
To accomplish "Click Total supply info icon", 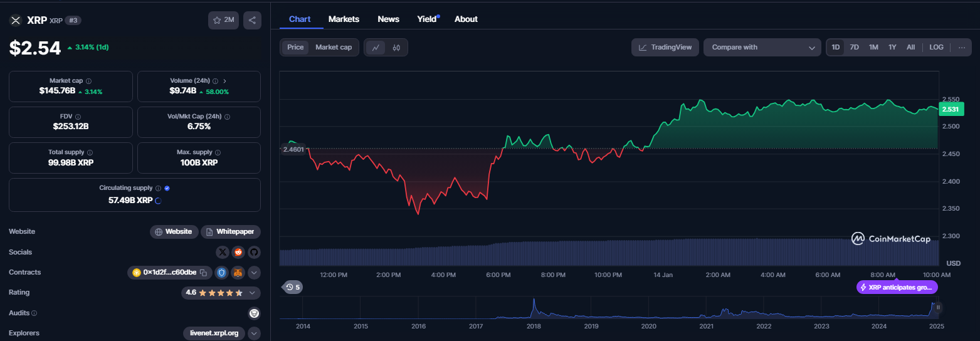I will coord(90,152).
